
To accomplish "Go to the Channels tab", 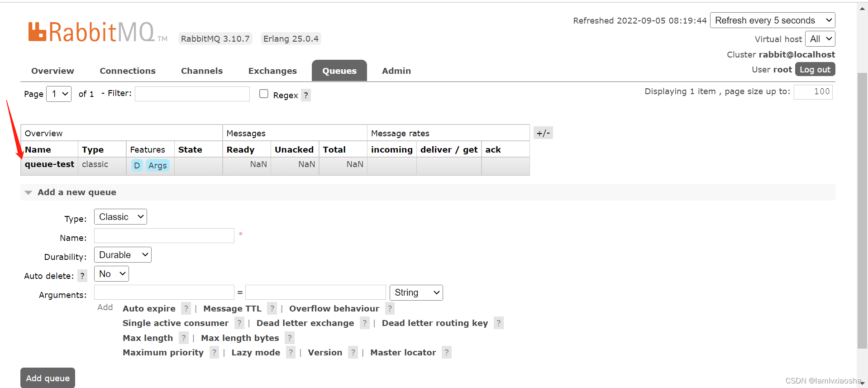I will click(x=202, y=71).
